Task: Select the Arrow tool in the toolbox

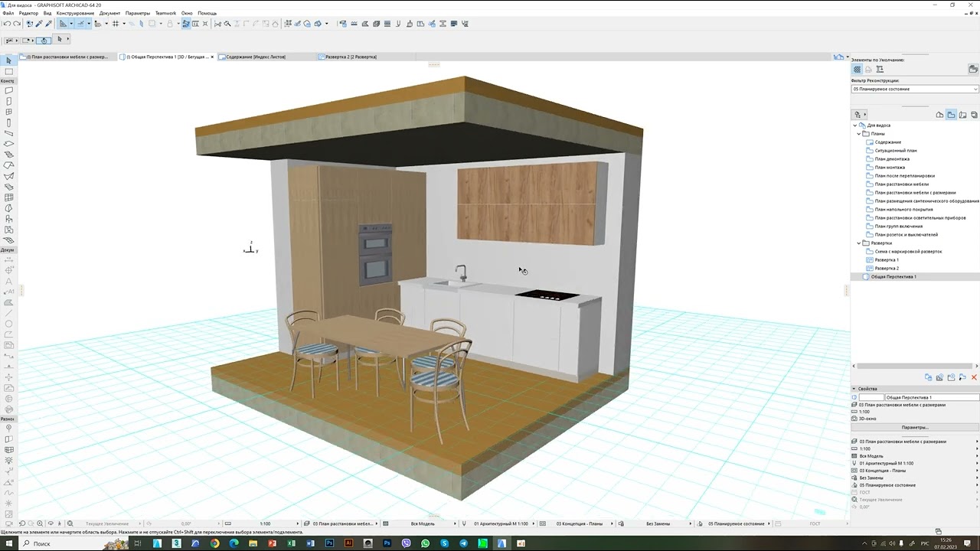Action: [x=8, y=60]
